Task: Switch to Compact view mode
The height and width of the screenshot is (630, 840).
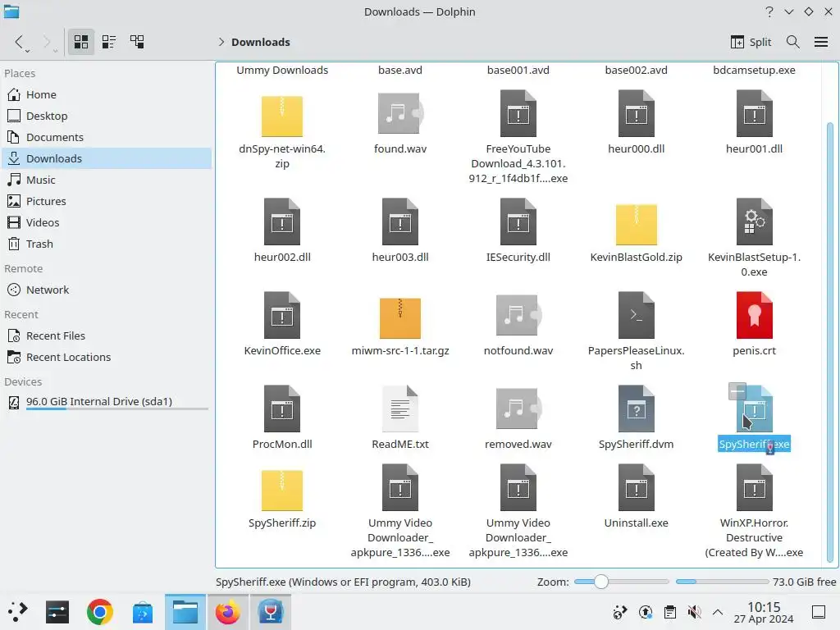Action: [109, 42]
